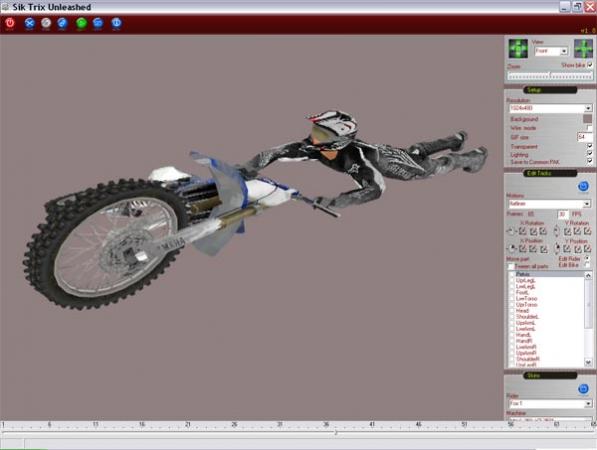Viewport: 597px width, 450px height.
Task: Click frame 61 on the timeline ruler
Action: (556, 424)
